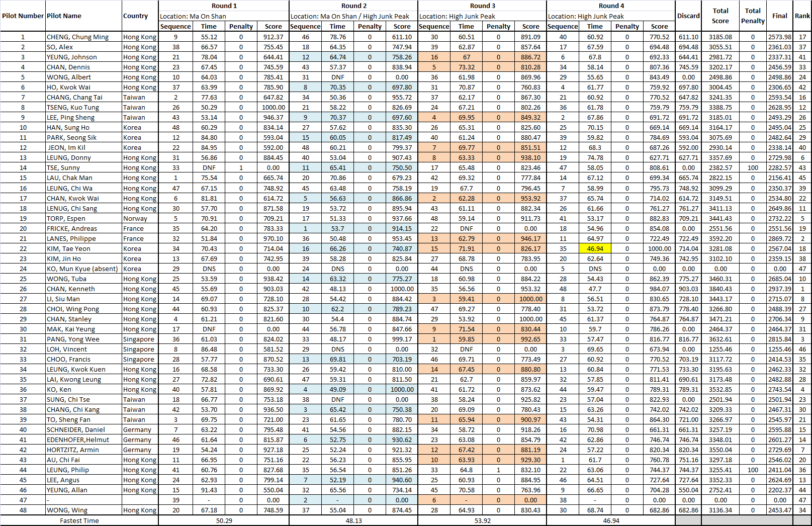Select Round 2 time 48.17
812x526 pixels.
point(337,339)
